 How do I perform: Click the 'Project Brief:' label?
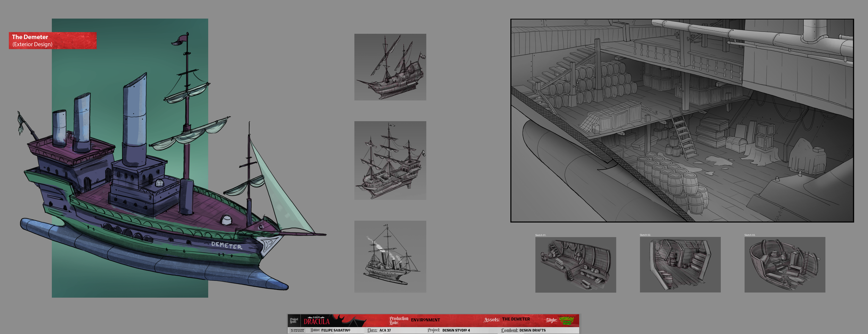point(294,320)
